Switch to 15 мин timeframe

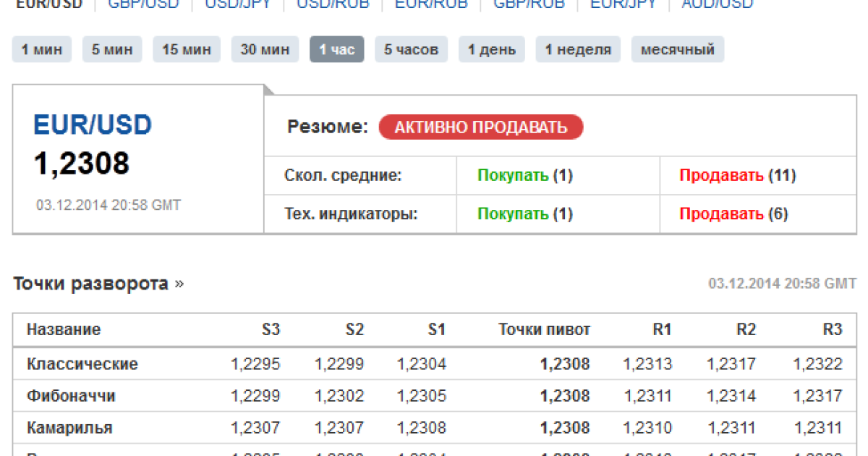click(187, 49)
